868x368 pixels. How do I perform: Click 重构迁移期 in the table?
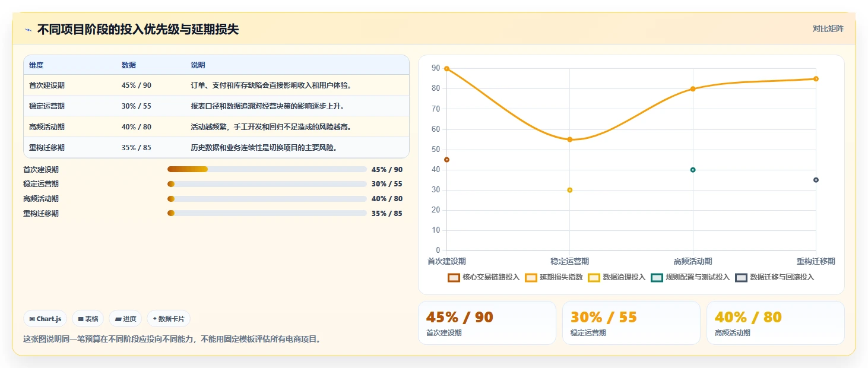click(47, 148)
